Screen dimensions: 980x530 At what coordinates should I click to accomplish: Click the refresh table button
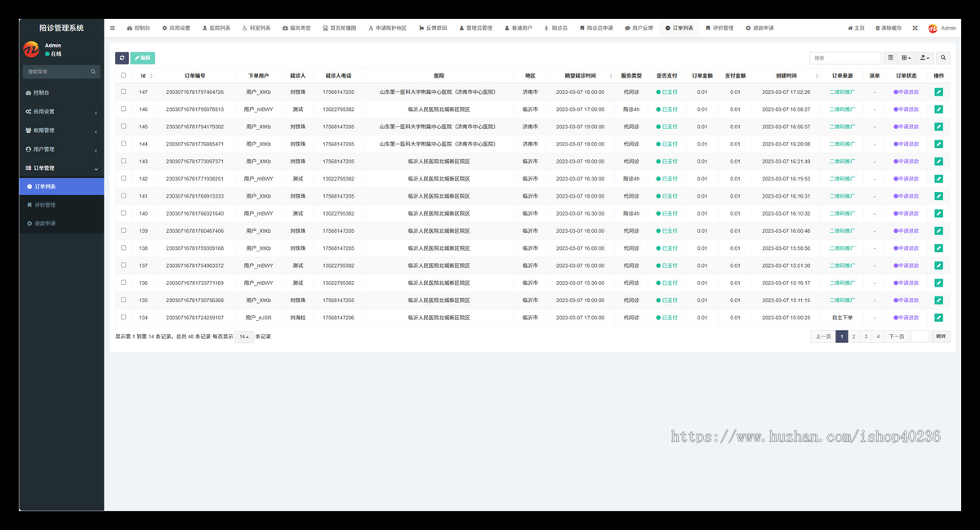122,58
